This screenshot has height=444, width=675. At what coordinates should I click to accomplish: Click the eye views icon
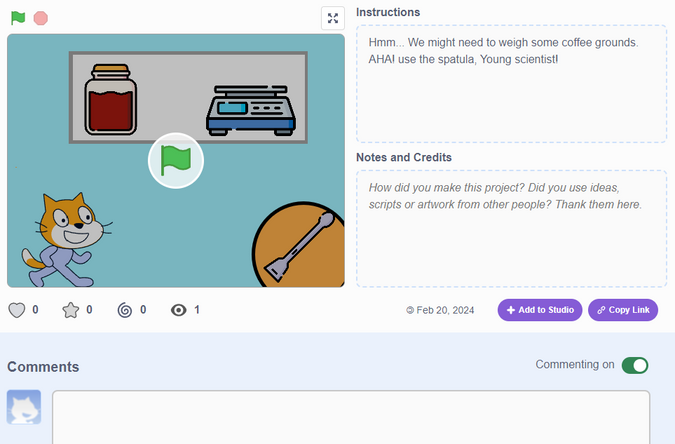pos(179,310)
